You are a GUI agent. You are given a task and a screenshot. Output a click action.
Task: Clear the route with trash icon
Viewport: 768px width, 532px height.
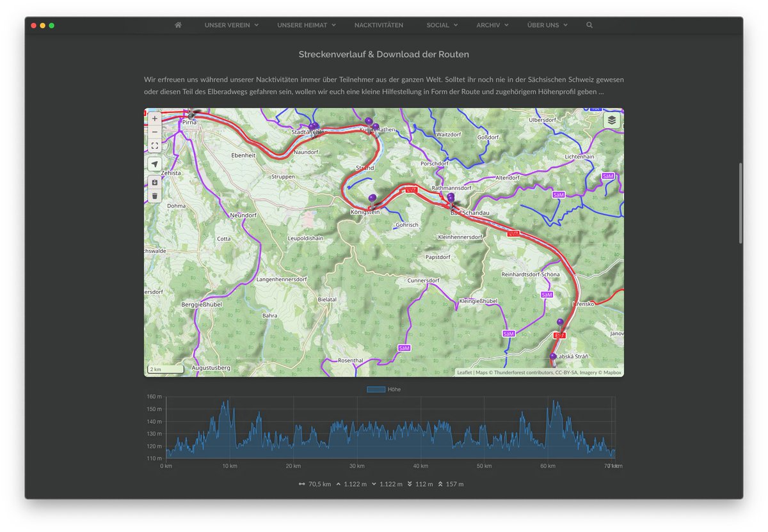[x=155, y=196]
